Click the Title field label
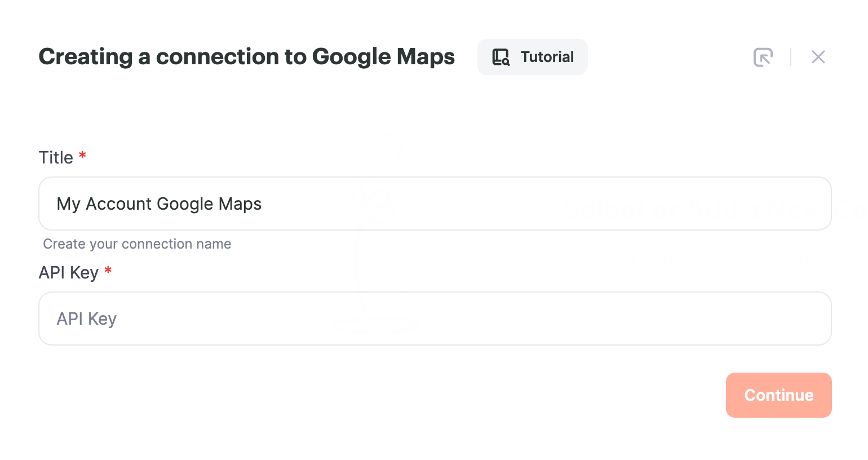This screenshot has height=460, width=868. click(x=56, y=157)
